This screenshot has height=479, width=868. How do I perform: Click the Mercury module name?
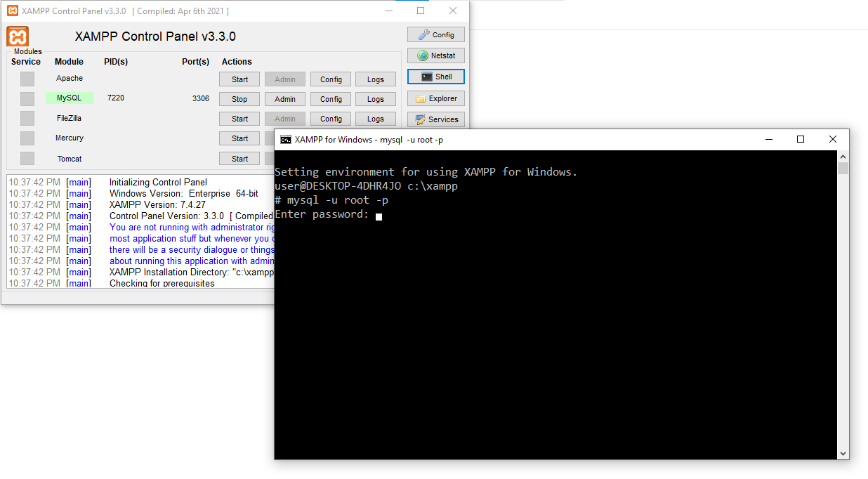tap(70, 138)
